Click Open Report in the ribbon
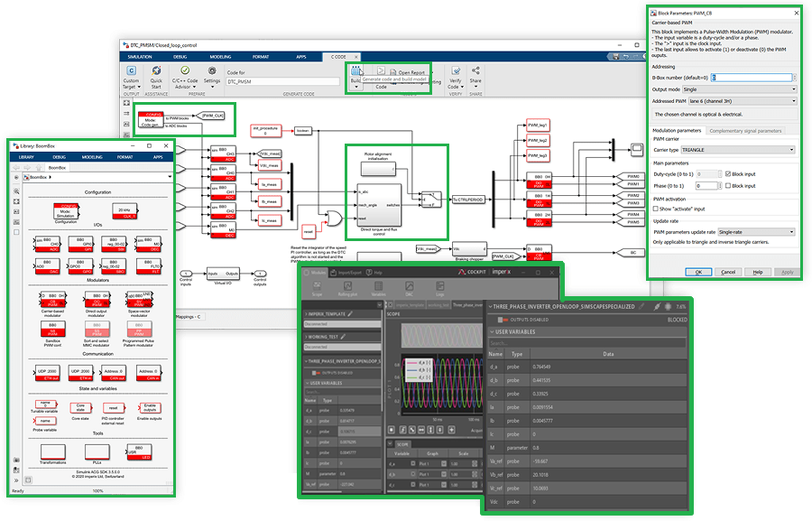The width and height of the screenshot is (812, 521). click(x=408, y=72)
